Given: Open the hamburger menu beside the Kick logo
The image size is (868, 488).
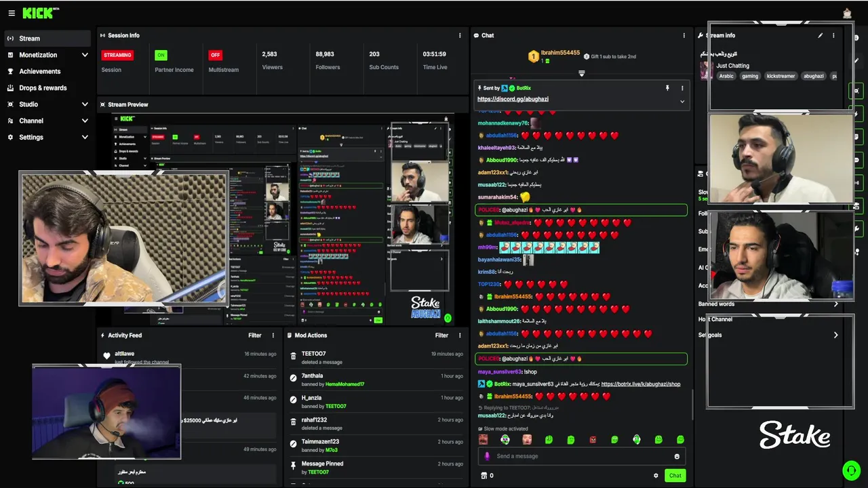Looking at the screenshot, I should [x=12, y=13].
